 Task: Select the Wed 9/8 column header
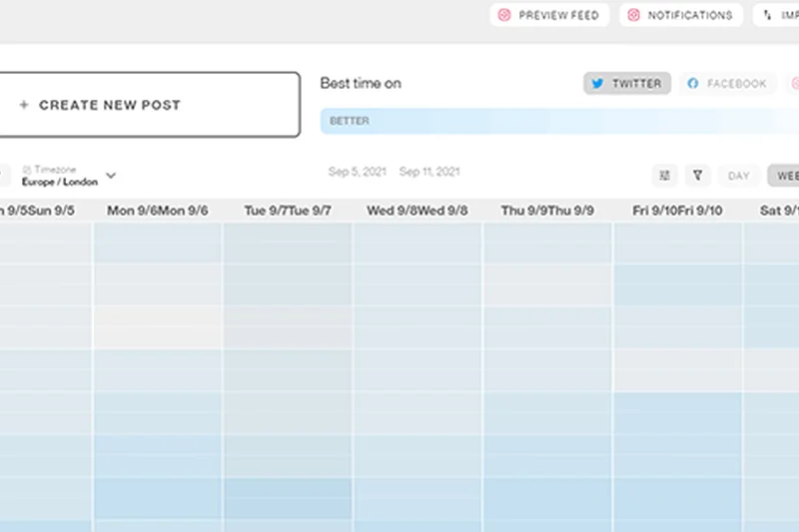pos(417,211)
